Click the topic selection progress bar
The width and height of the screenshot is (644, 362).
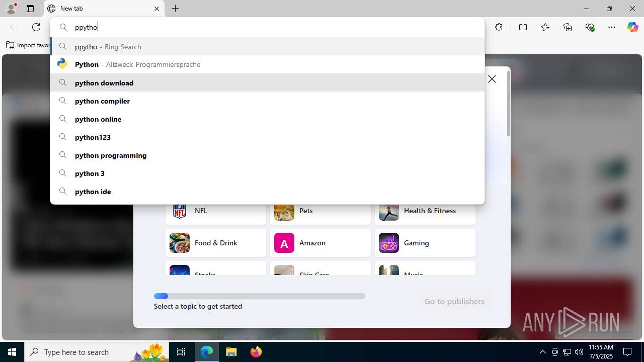[x=260, y=296]
